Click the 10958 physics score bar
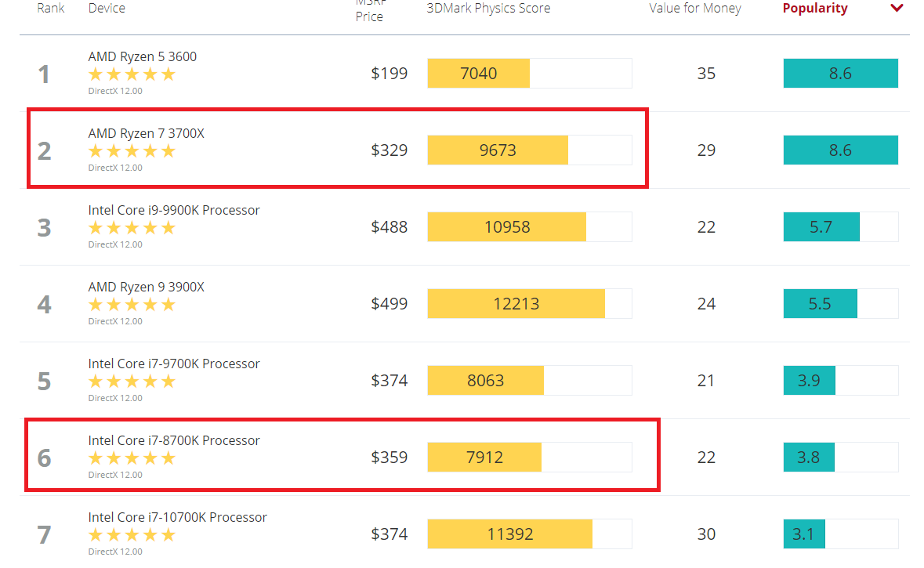Image resolution: width=924 pixels, height=568 pixels. pyautogui.click(x=507, y=227)
